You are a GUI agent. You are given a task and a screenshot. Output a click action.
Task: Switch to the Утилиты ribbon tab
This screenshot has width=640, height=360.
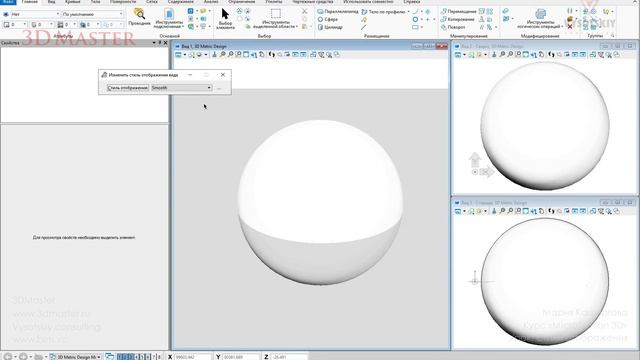click(x=273, y=2)
